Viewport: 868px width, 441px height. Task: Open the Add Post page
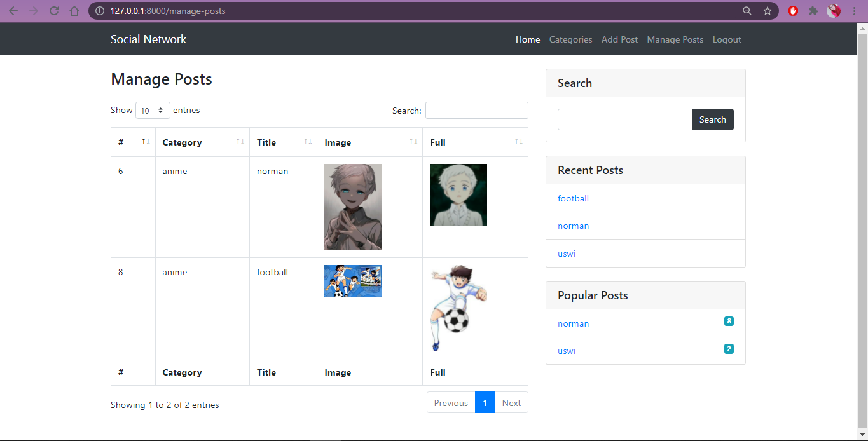(x=619, y=39)
